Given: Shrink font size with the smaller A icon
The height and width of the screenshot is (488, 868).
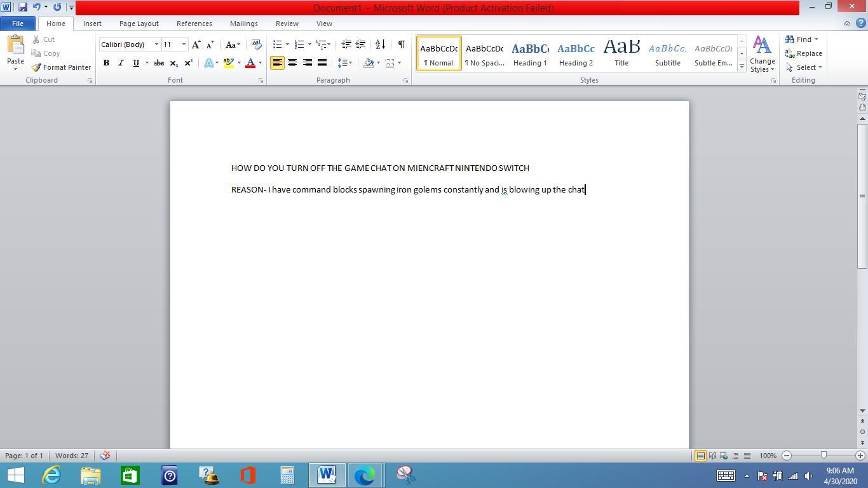Looking at the screenshot, I should pyautogui.click(x=210, y=44).
